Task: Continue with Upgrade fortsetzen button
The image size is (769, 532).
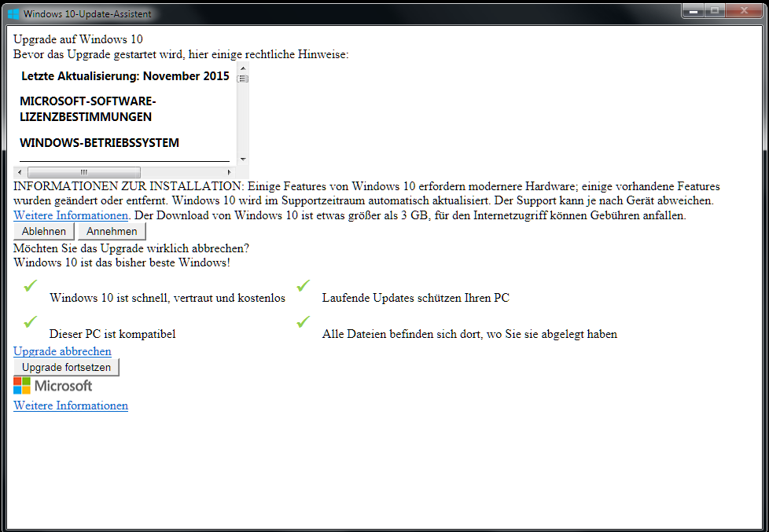Action: coord(66,367)
